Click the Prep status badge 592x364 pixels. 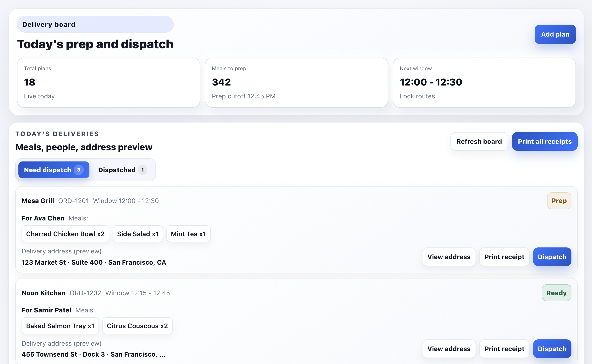pyautogui.click(x=559, y=201)
